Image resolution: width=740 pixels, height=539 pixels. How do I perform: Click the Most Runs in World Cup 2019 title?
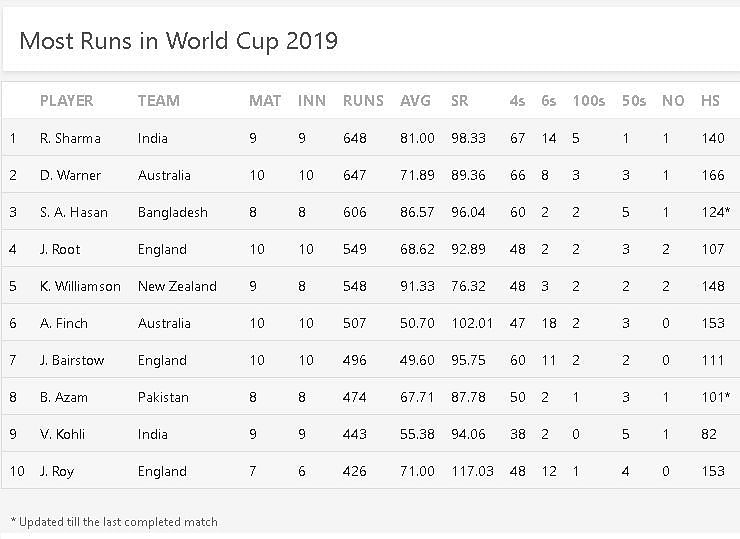click(178, 41)
